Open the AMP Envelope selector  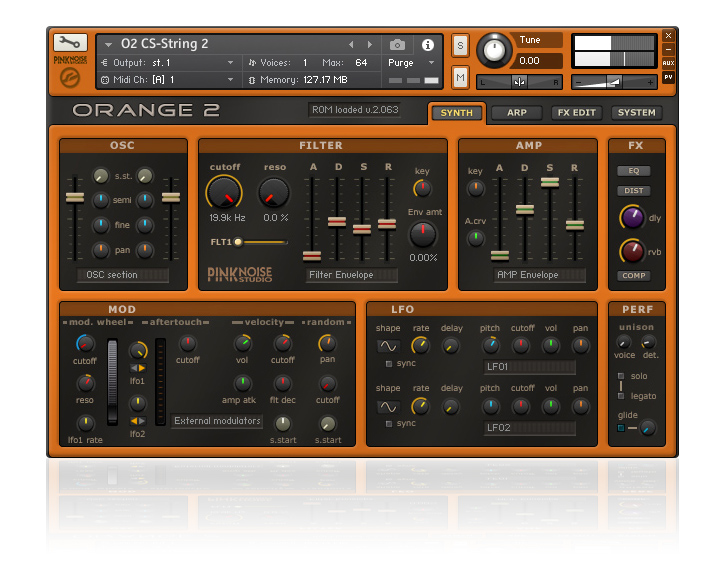pyautogui.click(x=540, y=275)
